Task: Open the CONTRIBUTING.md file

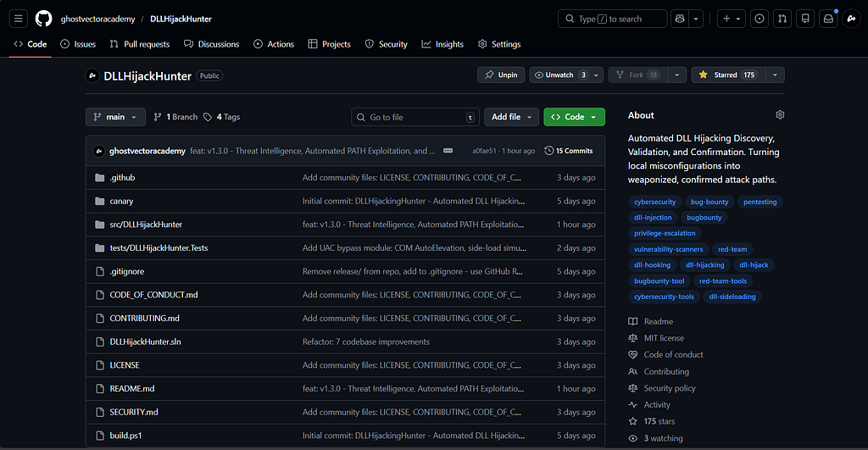Action: [x=144, y=319]
